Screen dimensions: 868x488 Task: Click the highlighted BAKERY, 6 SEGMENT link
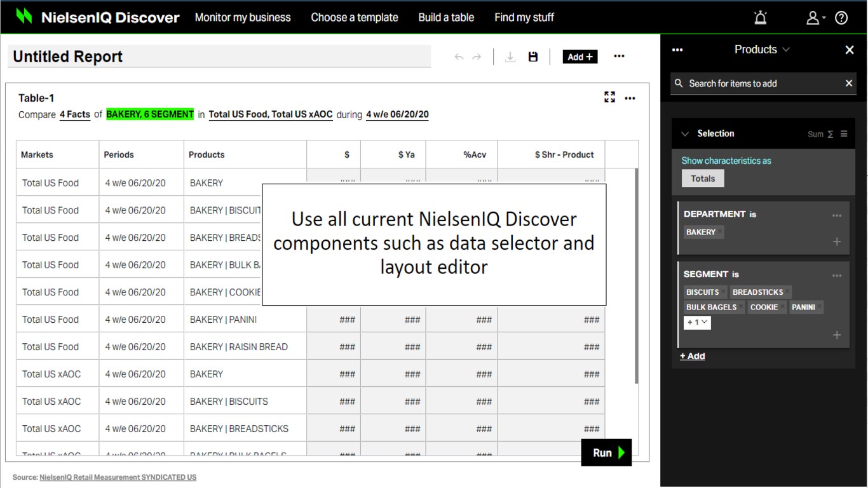pos(150,114)
